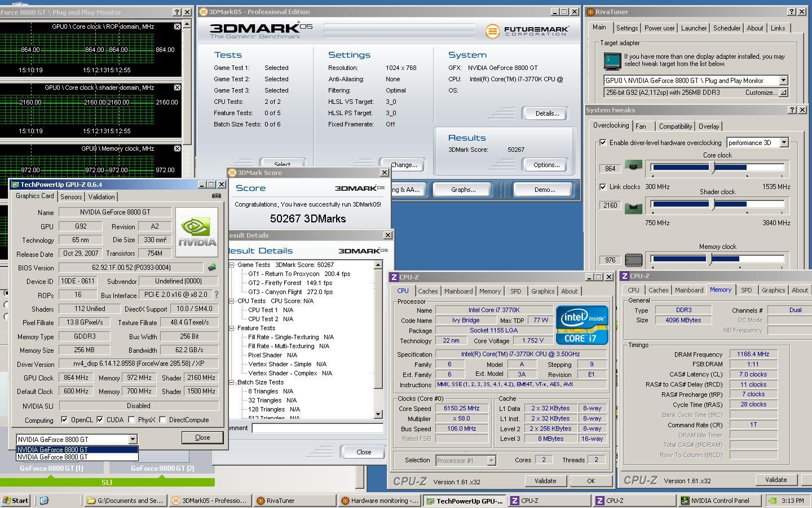Click the comment input field in Result Details

tap(317, 428)
